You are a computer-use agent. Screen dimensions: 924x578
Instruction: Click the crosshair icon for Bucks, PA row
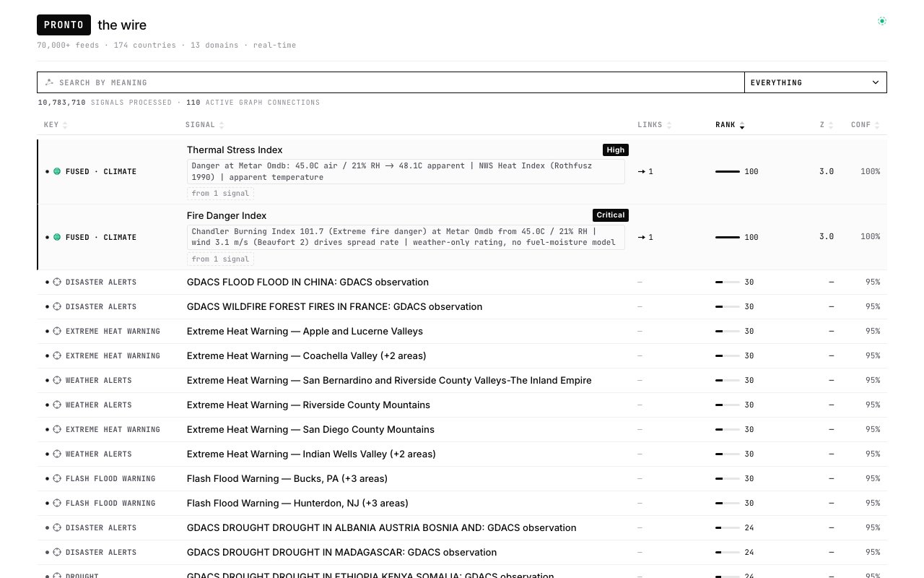point(57,478)
